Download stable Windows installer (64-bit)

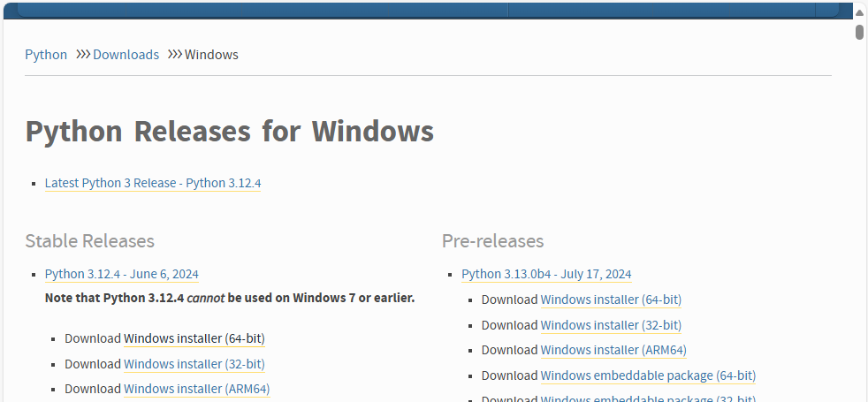point(194,338)
